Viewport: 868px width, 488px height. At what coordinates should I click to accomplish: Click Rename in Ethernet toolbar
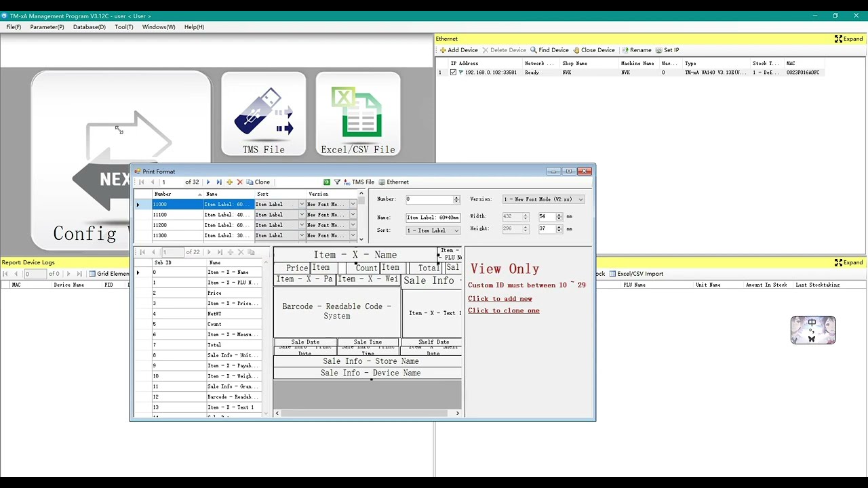[x=637, y=50]
